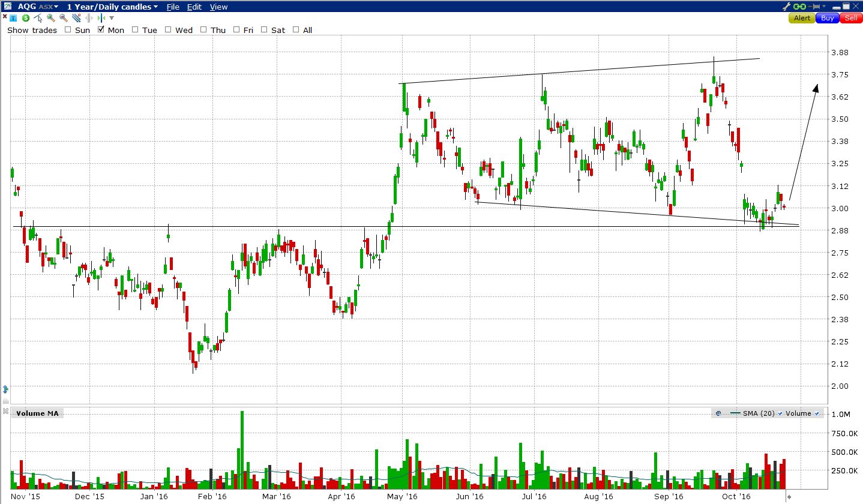Open the View menu
The height and width of the screenshot is (504, 863).
click(218, 7)
